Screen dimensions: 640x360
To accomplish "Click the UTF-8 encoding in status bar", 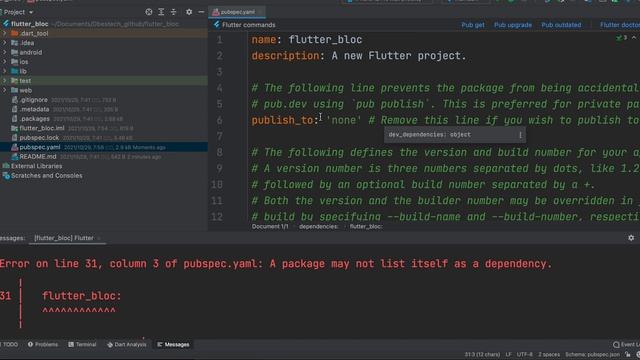I will [x=525, y=354].
